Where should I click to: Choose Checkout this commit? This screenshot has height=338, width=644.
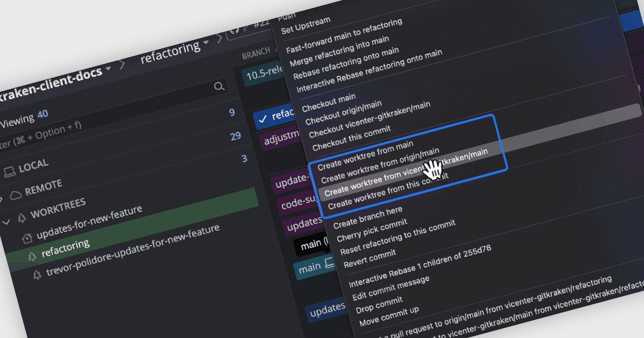(x=351, y=137)
